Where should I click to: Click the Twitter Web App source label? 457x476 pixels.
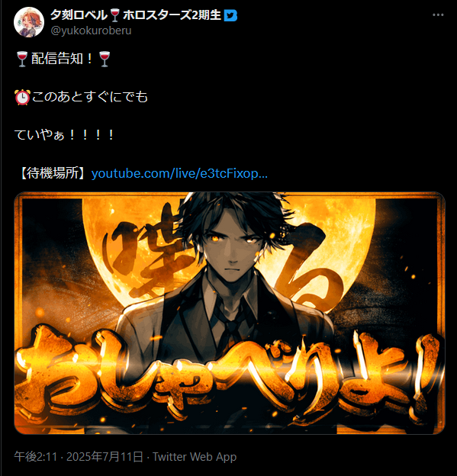tap(195, 457)
